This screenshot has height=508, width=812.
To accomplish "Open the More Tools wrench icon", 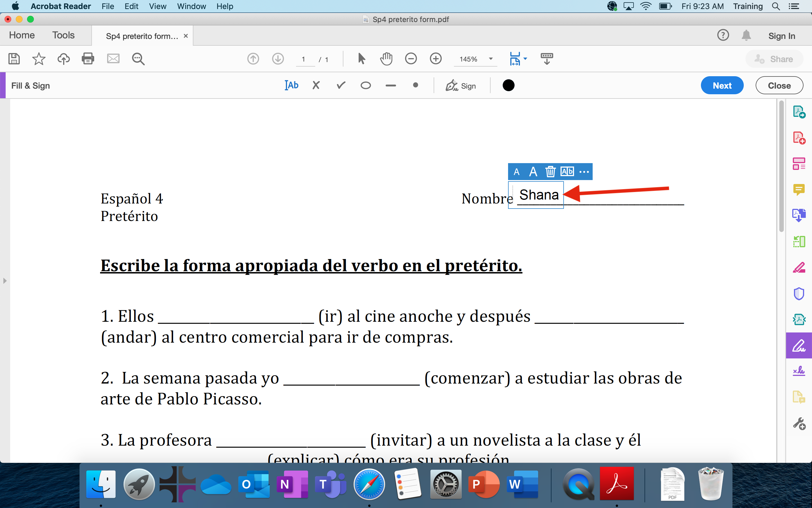I will 799,423.
